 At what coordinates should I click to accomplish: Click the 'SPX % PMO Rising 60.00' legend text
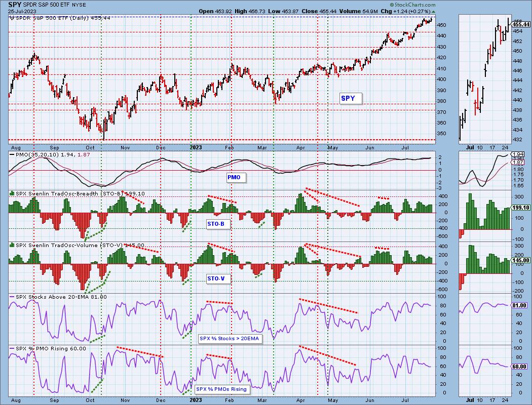pyautogui.click(x=51, y=348)
